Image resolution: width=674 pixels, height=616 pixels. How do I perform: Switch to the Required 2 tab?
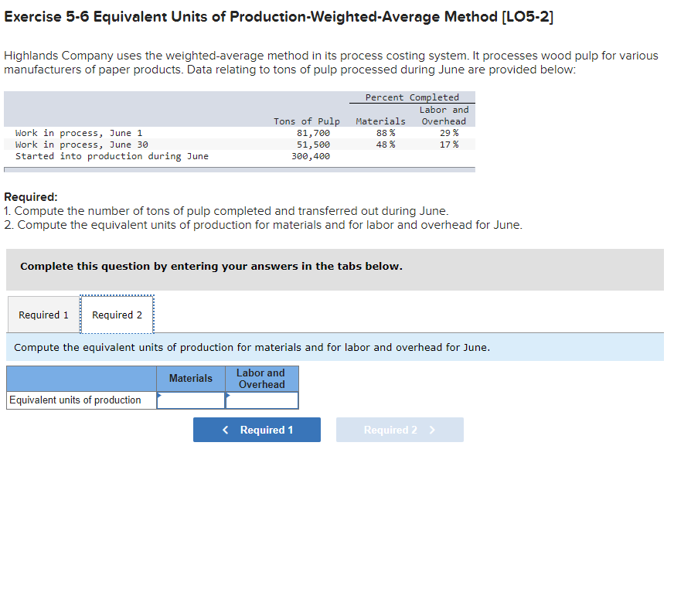[x=117, y=315]
